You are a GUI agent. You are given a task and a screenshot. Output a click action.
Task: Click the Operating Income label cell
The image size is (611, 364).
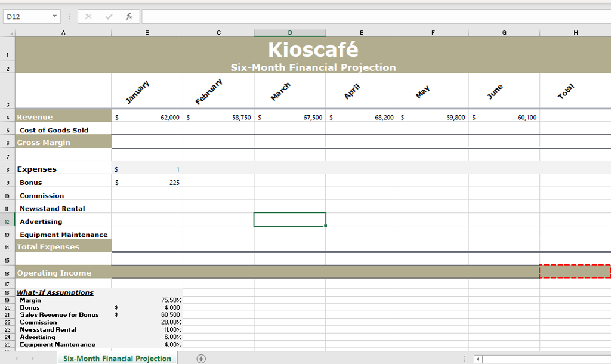click(63, 272)
